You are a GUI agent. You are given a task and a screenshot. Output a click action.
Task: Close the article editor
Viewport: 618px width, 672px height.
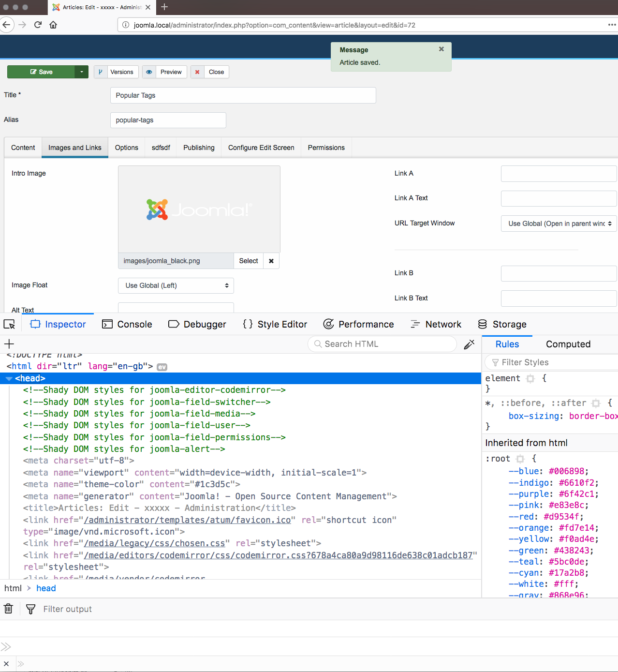coord(210,72)
